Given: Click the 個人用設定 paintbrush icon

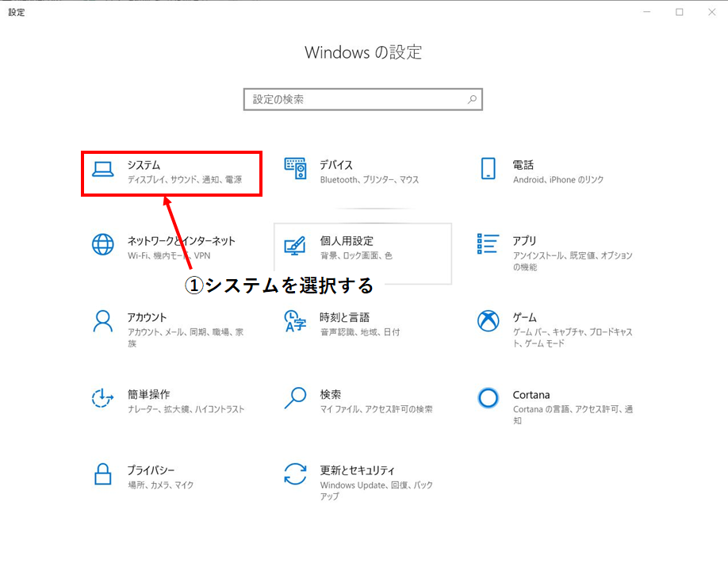Looking at the screenshot, I should [295, 246].
